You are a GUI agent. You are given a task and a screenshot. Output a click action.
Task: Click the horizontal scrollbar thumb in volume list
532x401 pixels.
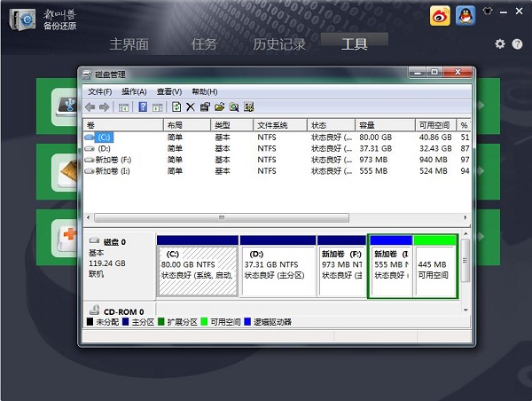222,217
